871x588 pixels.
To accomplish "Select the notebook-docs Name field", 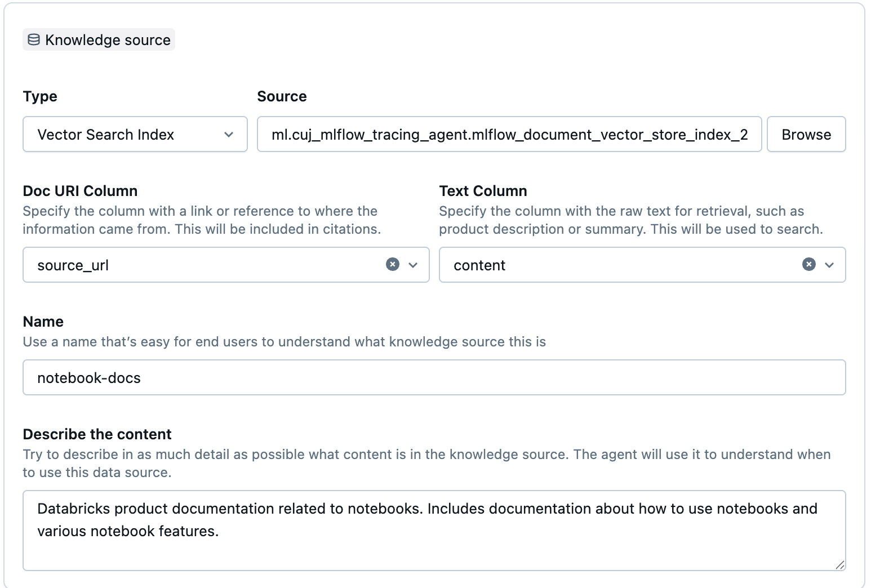I will click(x=434, y=377).
